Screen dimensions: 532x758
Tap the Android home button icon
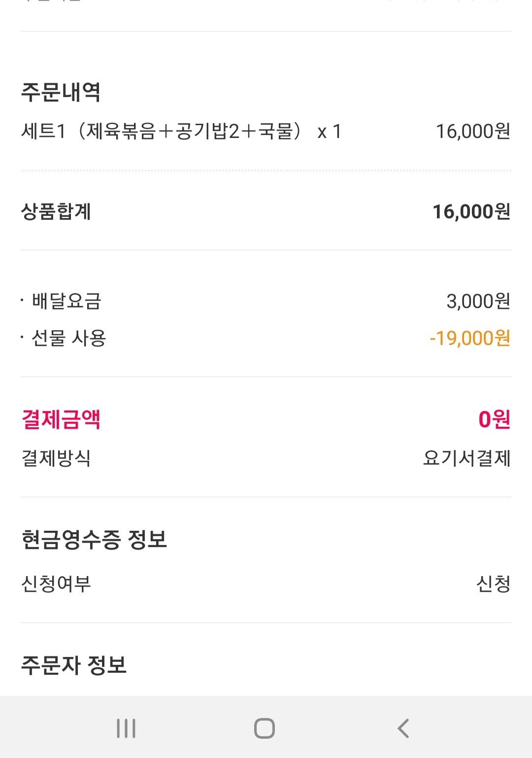(x=265, y=728)
